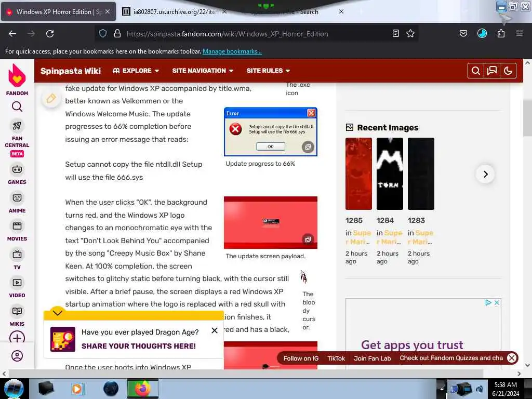Reload the current page
The image size is (532, 399).
50,34
